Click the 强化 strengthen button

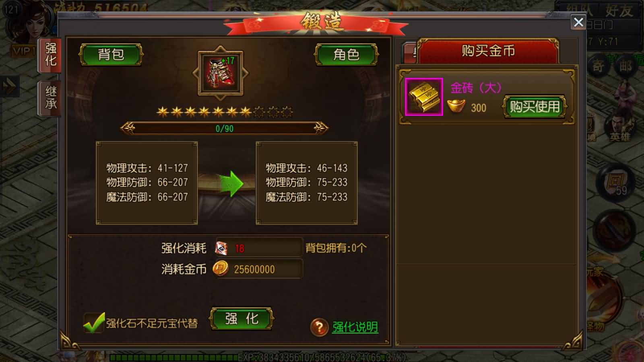coord(242,319)
